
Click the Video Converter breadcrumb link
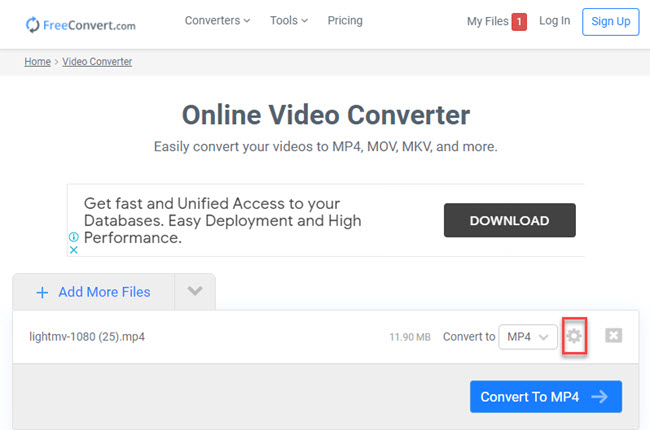(97, 62)
